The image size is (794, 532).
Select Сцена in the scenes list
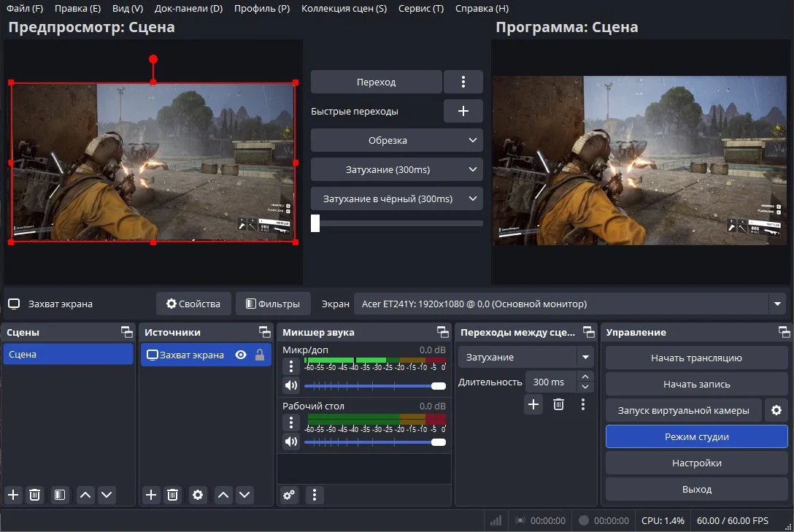click(x=68, y=355)
